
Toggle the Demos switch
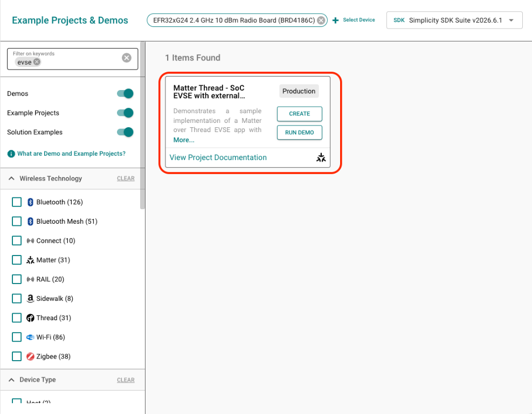pyautogui.click(x=125, y=93)
